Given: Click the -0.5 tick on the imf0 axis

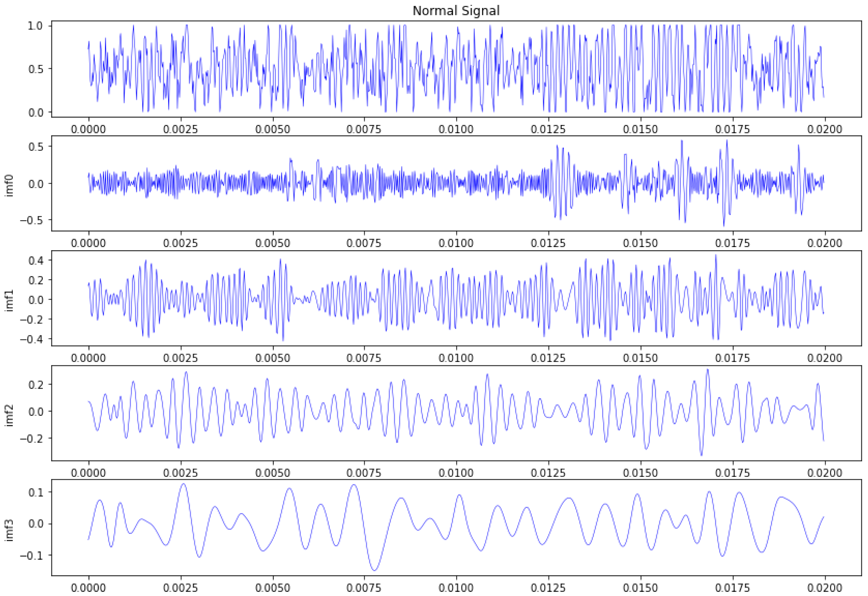Looking at the screenshot, I should coord(31,220).
